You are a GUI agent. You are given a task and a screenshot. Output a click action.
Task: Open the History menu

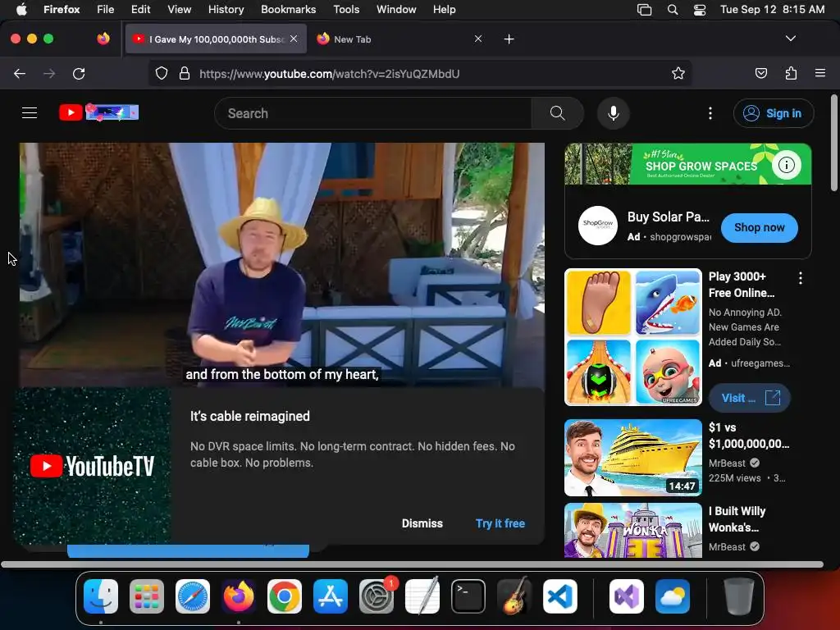coord(226,9)
